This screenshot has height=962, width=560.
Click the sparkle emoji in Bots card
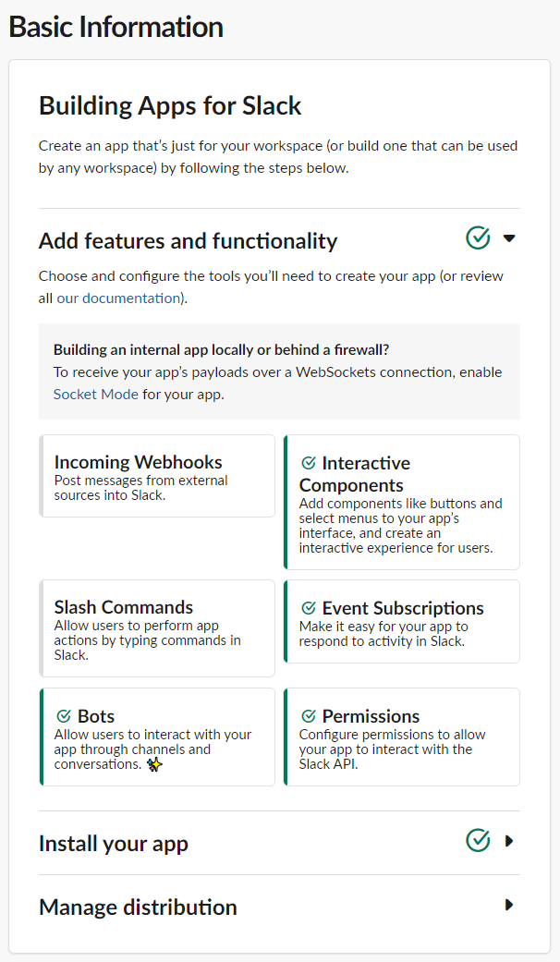coord(154,765)
